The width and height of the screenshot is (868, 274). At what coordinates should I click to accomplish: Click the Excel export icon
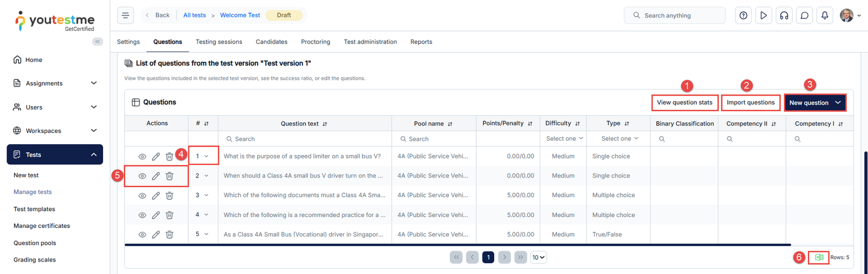pyautogui.click(x=819, y=257)
